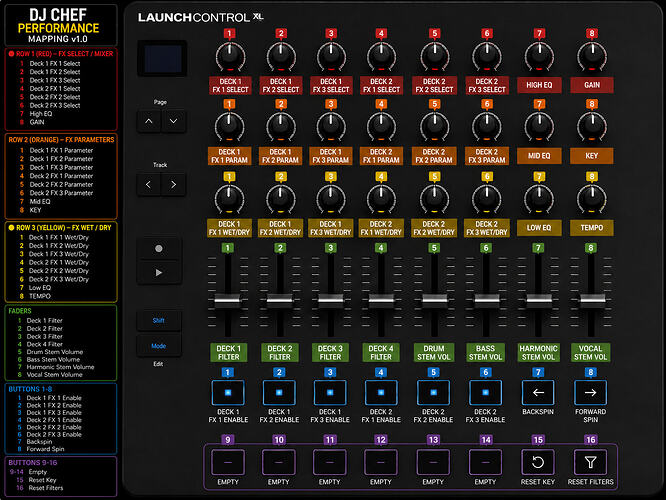Click the 'BUTTONS 9-16' legend heading
This screenshot has width=666, height=500.
tap(33, 463)
